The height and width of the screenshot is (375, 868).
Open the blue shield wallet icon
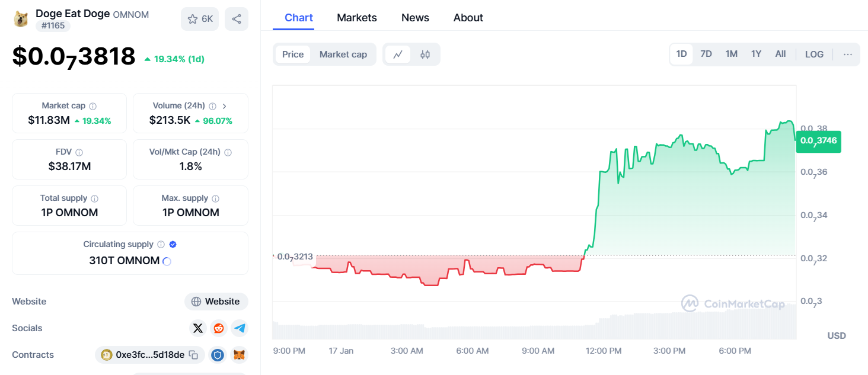point(218,355)
